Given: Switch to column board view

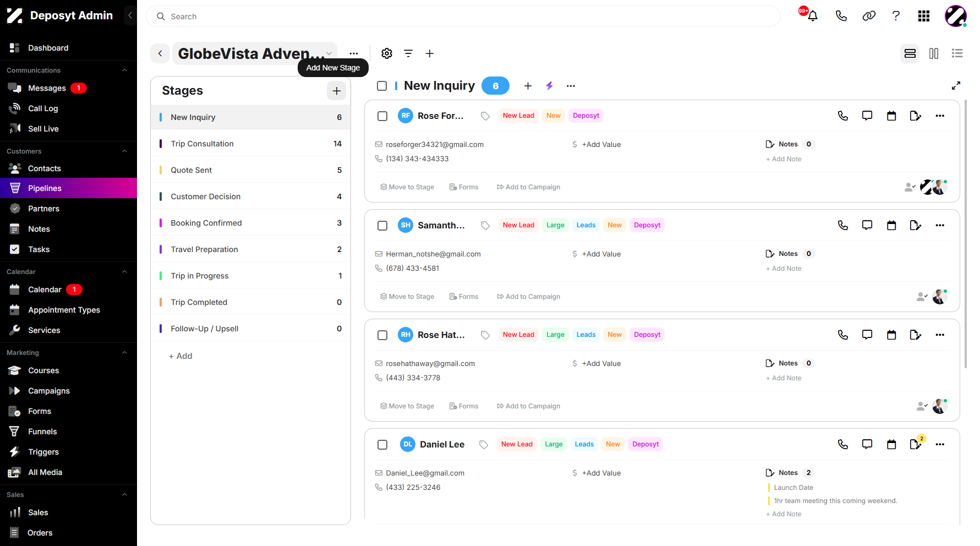Looking at the screenshot, I should tap(934, 53).
